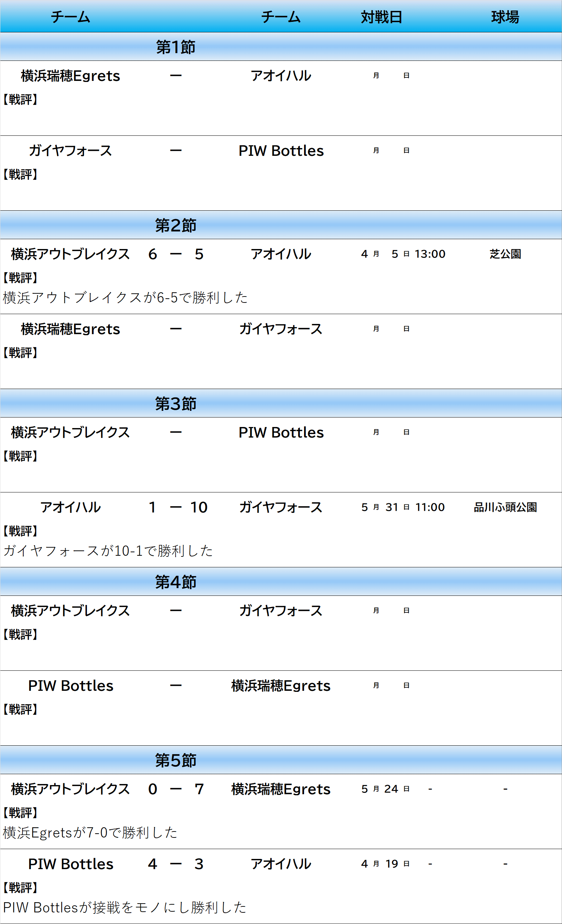The height and width of the screenshot is (924, 562).
Task: Click PIW Bottles team name in 第4節
Action: click(x=70, y=686)
